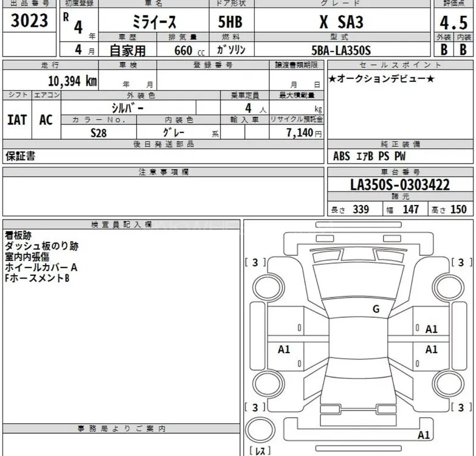Select the color number S28
This screenshot has height=456, width=476.
coord(98,133)
